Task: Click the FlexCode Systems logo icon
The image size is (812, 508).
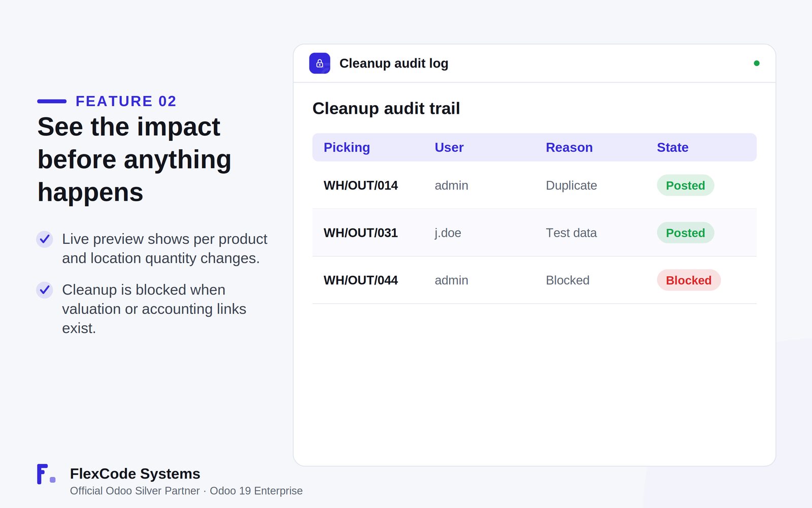Action: (x=46, y=474)
